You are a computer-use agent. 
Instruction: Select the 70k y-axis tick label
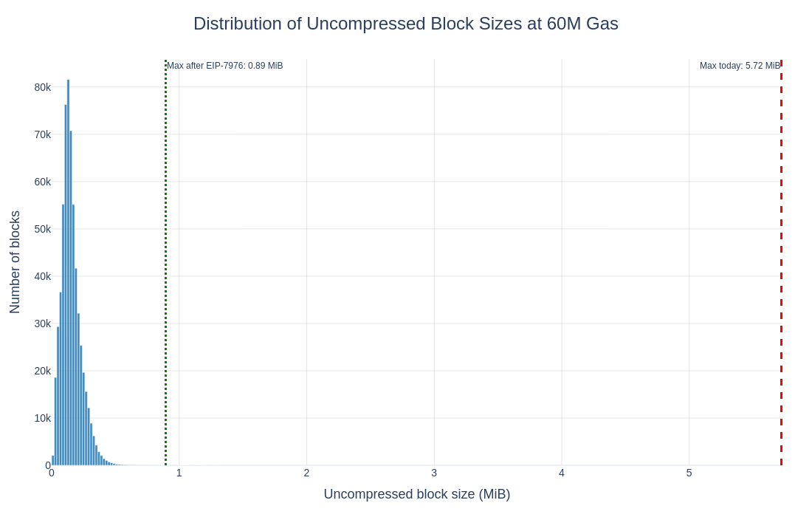[42, 134]
